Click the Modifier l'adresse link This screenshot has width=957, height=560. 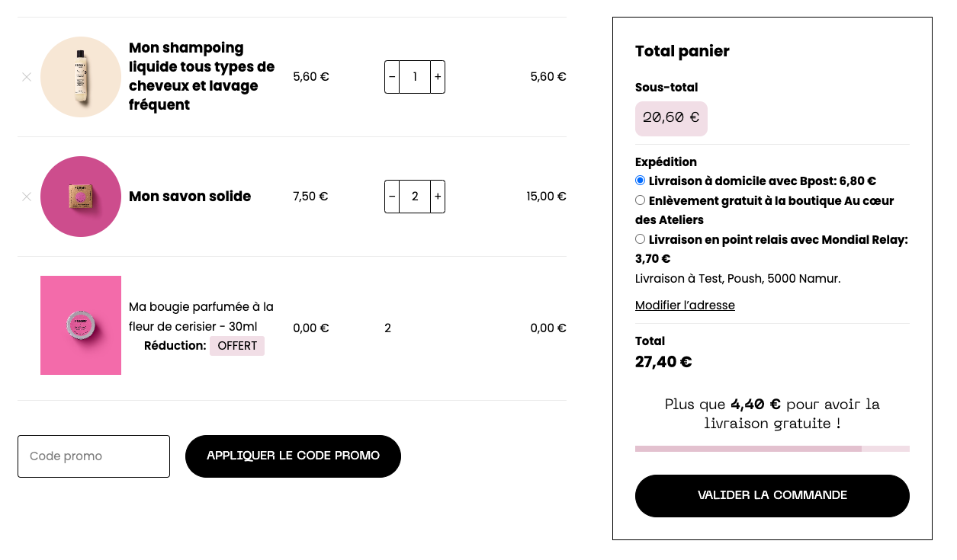tap(685, 306)
